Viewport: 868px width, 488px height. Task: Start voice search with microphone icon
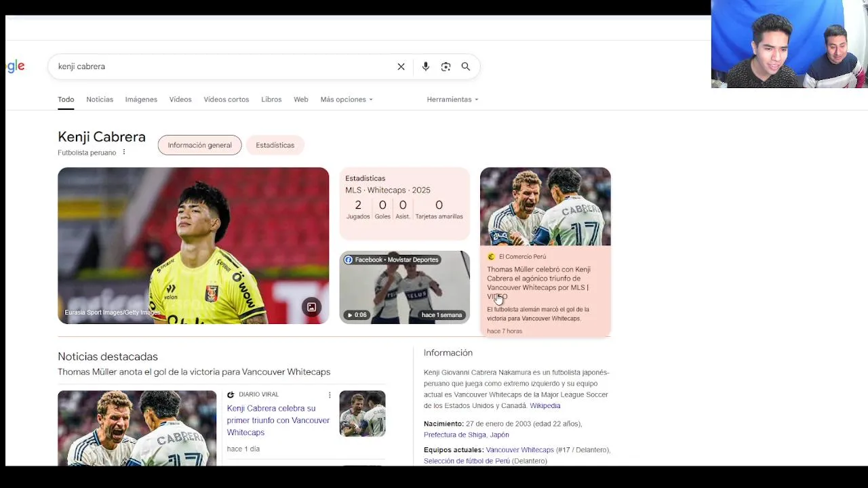coord(425,66)
